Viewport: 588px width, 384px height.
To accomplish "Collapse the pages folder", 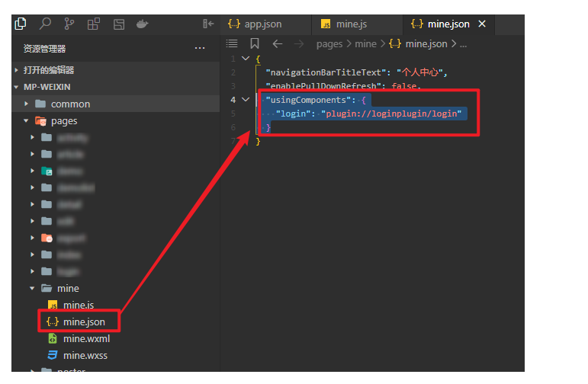I will [x=116, y=120].
